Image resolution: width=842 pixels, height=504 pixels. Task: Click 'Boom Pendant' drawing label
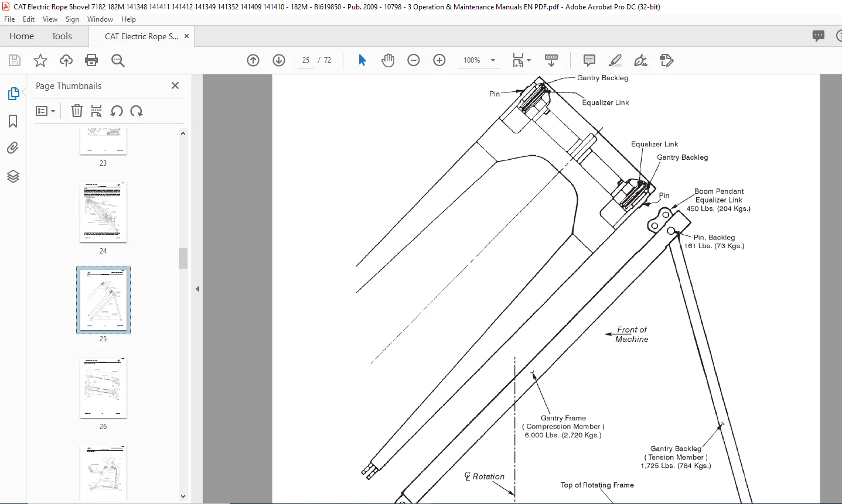point(719,191)
